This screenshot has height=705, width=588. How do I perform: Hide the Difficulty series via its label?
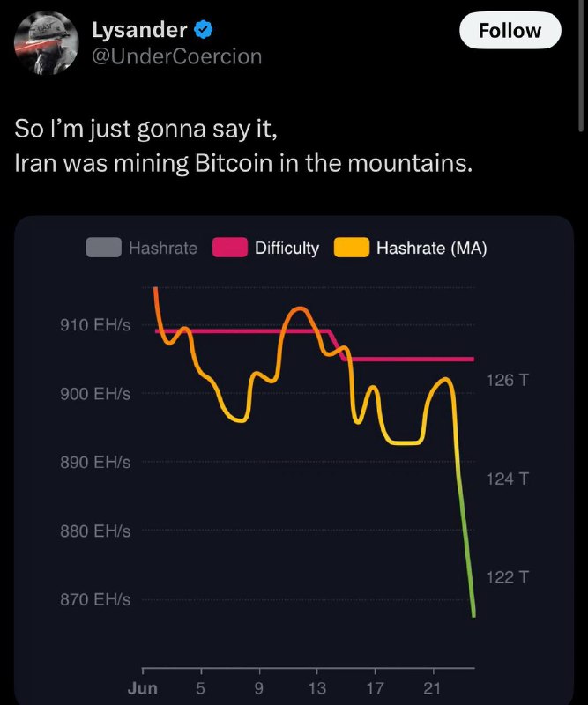point(287,249)
